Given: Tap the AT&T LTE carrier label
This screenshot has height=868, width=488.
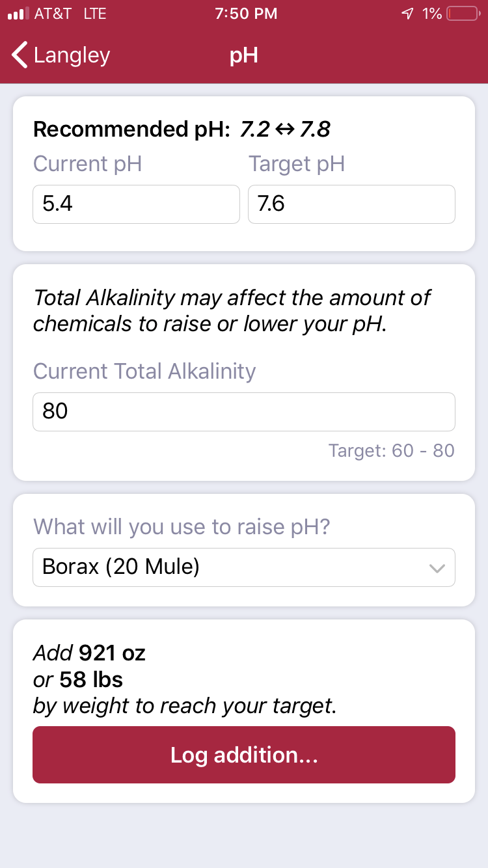Looking at the screenshot, I should (70, 14).
